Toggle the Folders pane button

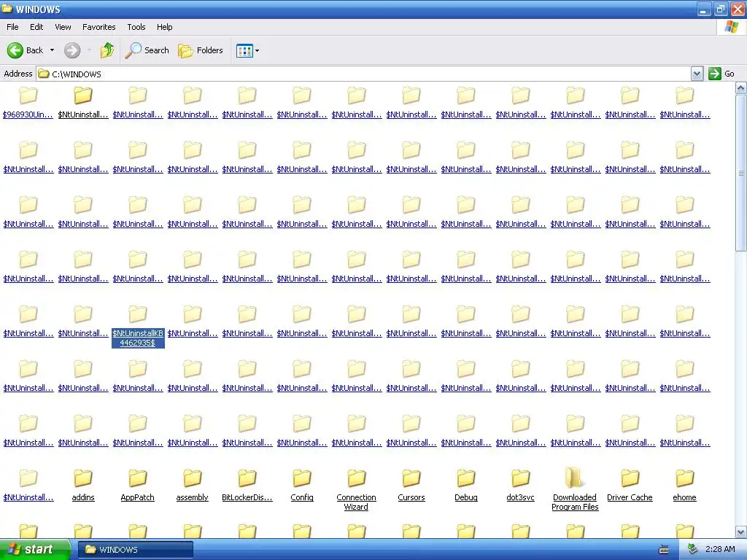coord(201,50)
